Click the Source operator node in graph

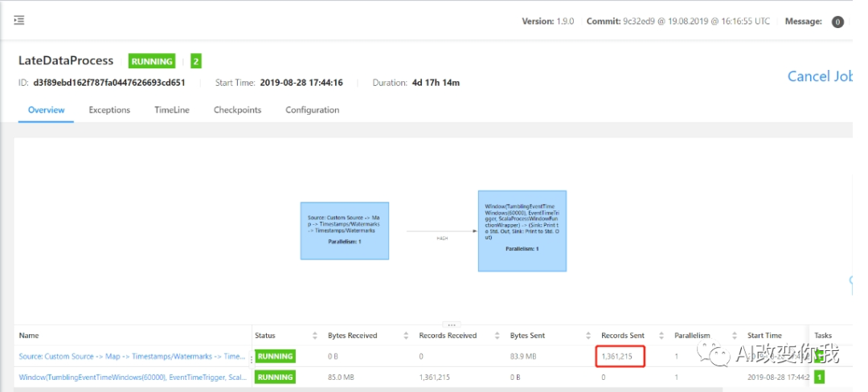(344, 231)
